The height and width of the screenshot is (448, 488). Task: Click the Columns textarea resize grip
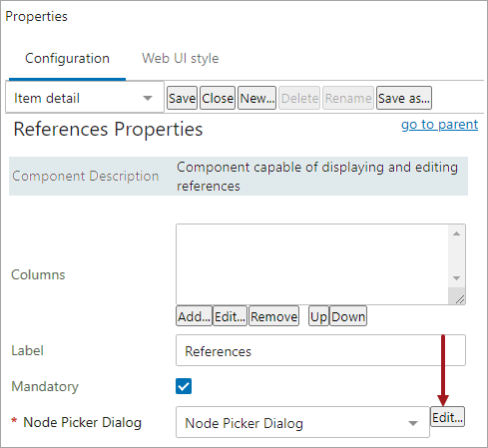click(x=460, y=299)
